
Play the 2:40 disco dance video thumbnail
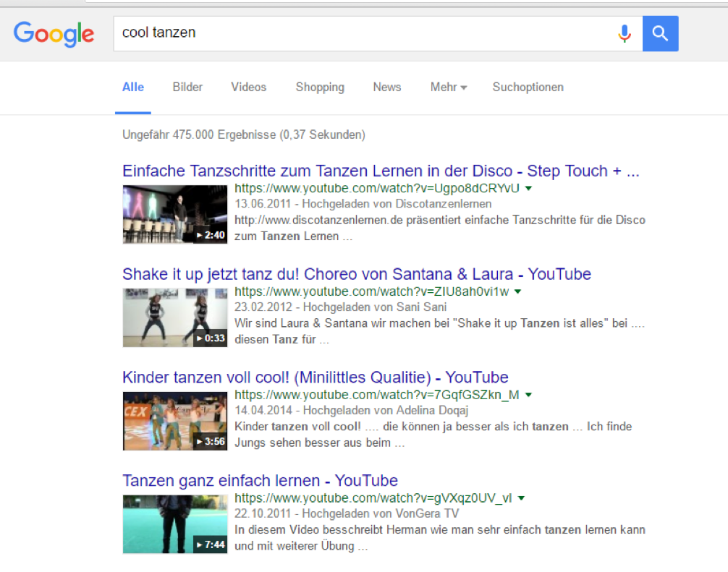coord(174,214)
